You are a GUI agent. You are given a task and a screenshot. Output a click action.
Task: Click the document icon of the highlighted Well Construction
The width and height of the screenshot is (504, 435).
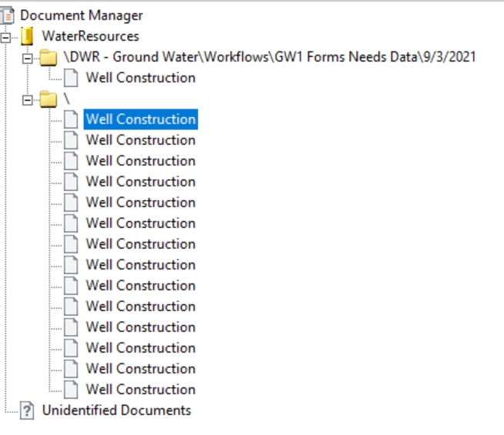71,119
